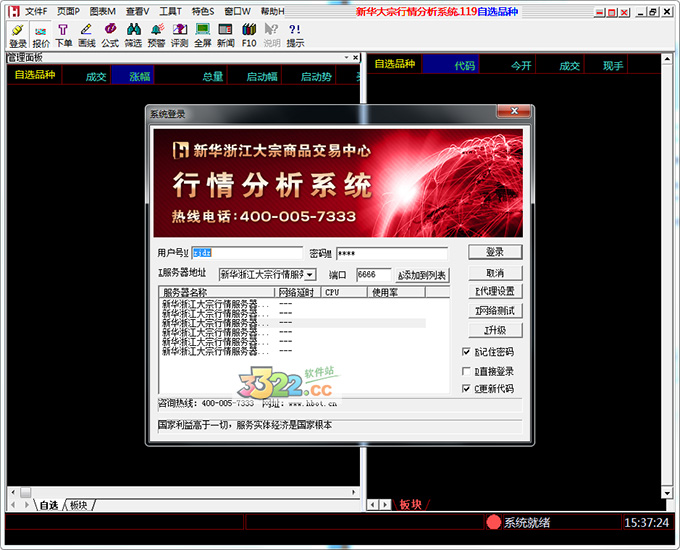680x550 pixels.
Task: Click the red 系统就绪 status indicator
Action: (x=494, y=522)
